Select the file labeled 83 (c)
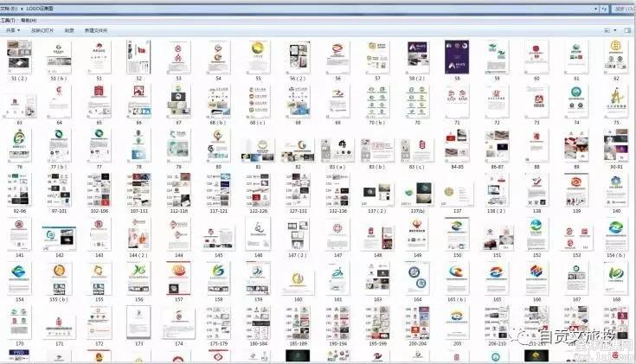636x364 pixels. pyautogui.click(x=417, y=150)
